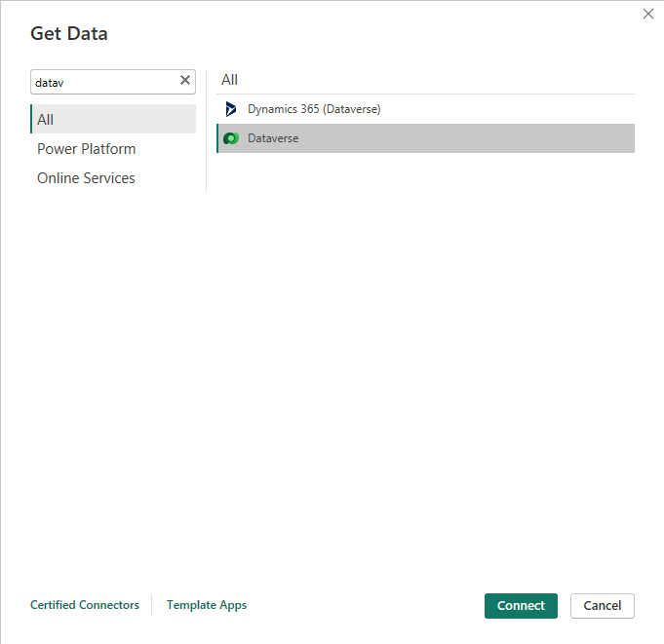Image resolution: width=664 pixels, height=644 pixels.
Task: Select the Online Services category
Action: click(x=86, y=178)
